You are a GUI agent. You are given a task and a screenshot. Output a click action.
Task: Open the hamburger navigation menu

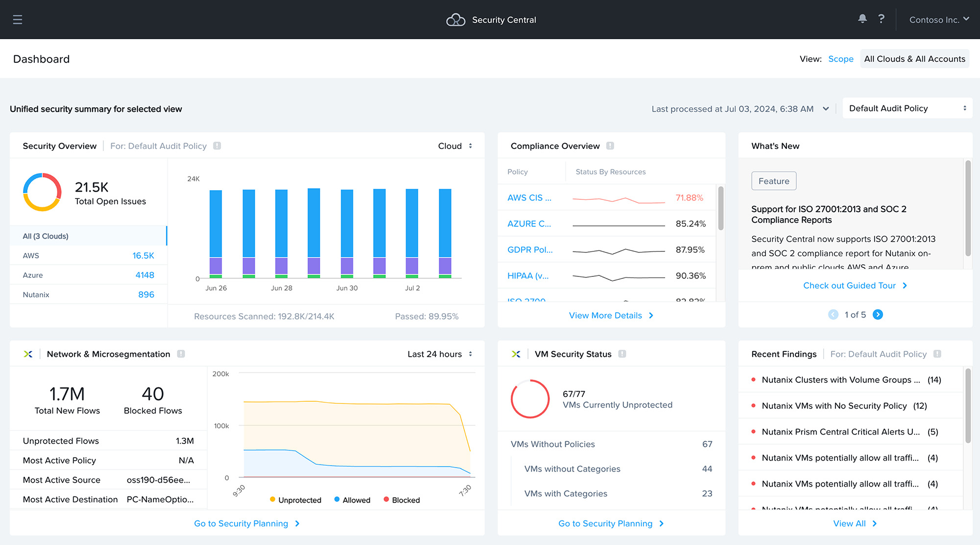point(17,19)
